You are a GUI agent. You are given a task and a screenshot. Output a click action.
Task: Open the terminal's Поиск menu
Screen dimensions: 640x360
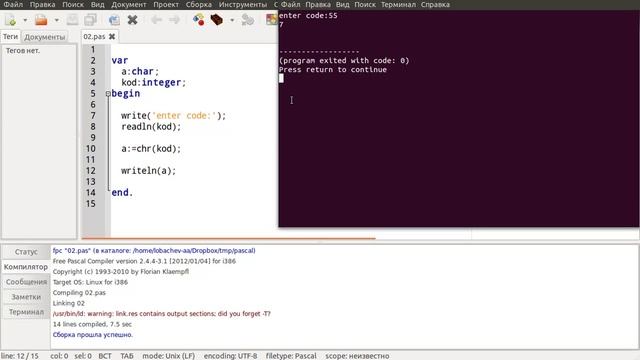pyautogui.click(x=365, y=4)
